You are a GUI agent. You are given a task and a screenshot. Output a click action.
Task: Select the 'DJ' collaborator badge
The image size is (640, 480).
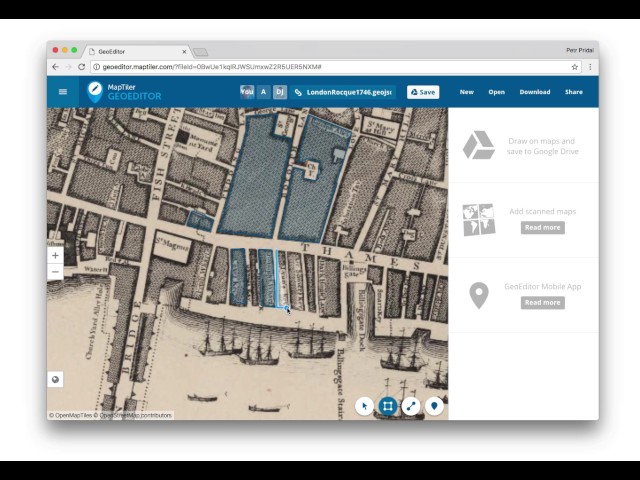(280, 92)
